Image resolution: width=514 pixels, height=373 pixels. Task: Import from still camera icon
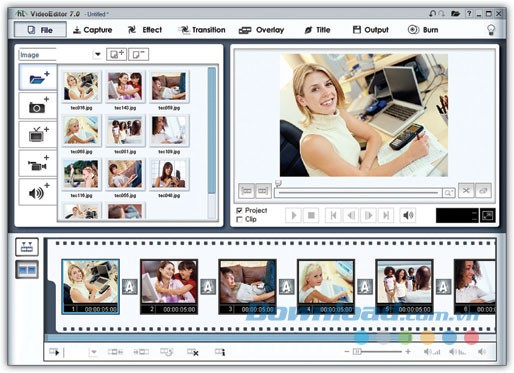point(38,106)
